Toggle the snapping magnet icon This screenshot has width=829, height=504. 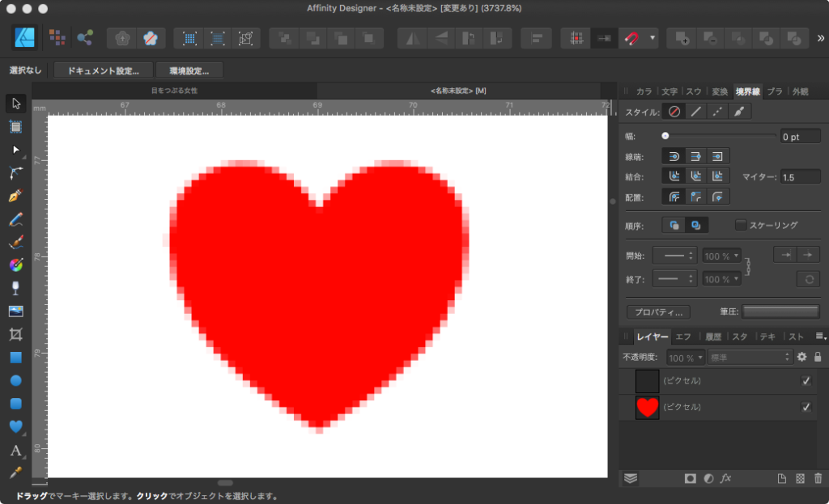pyautogui.click(x=631, y=38)
